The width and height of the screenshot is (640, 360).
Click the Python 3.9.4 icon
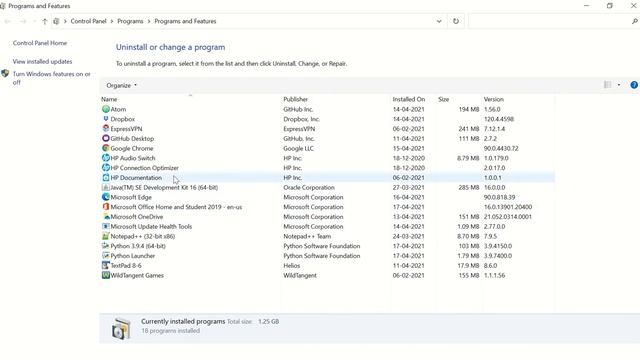106,246
